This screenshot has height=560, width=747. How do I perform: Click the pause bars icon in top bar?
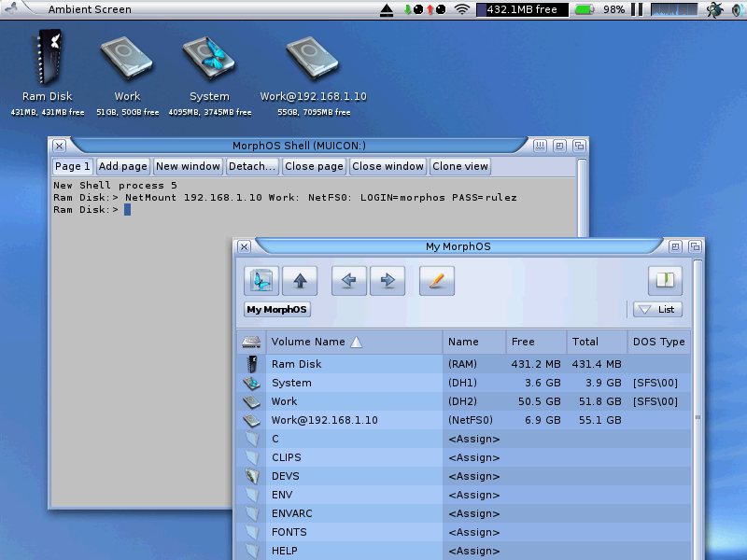[637, 9]
